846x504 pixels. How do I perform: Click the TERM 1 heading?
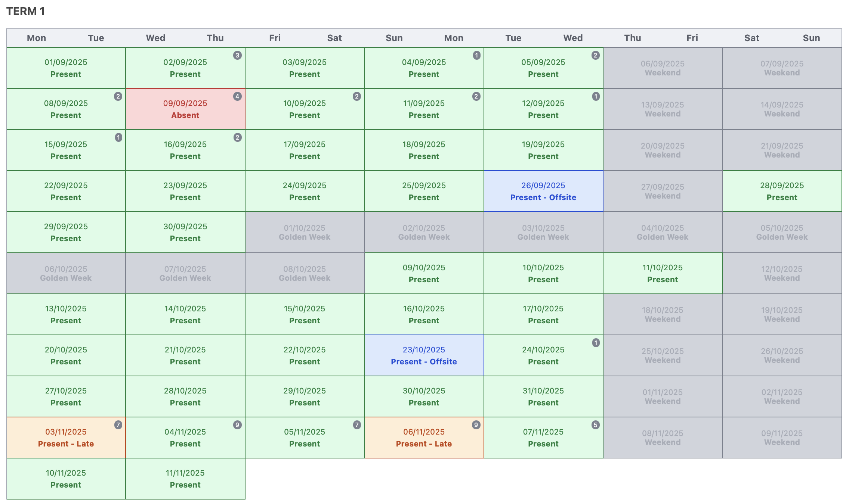click(x=25, y=12)
